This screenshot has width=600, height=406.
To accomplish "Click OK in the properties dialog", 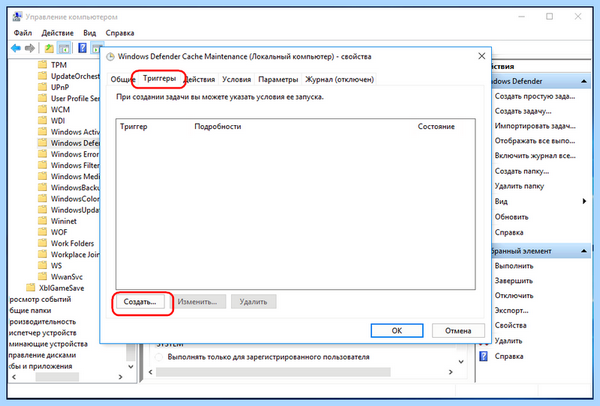I will [x=397, y=331].
